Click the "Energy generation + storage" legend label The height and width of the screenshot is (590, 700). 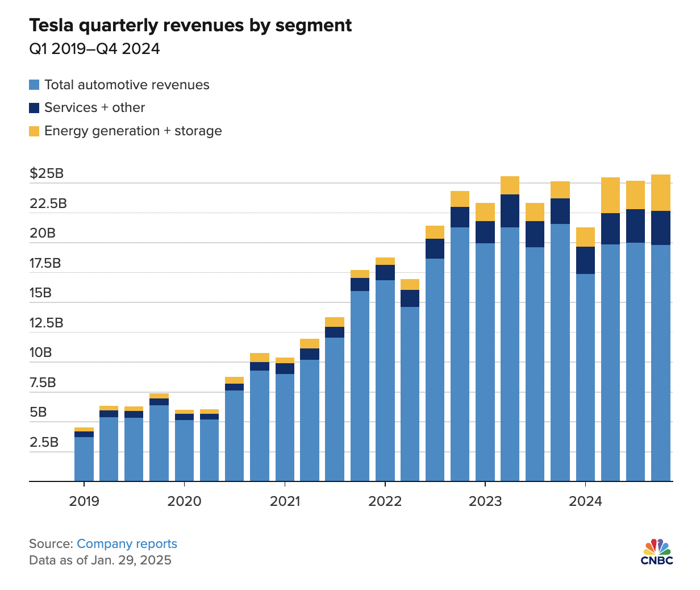[x=133, y=131]
